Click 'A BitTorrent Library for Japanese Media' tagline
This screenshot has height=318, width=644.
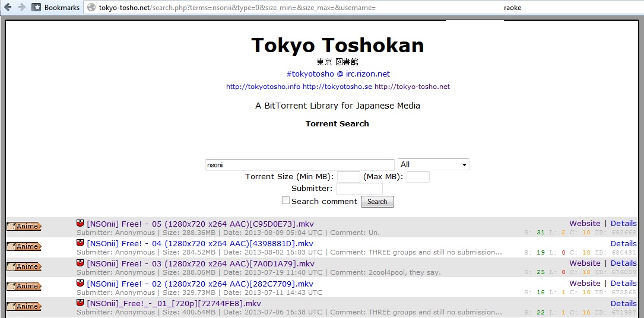(338, 106)
